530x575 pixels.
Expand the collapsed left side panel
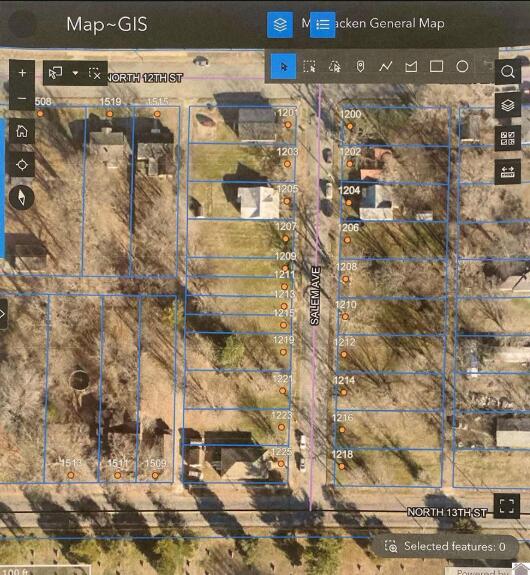click(x=3, y=314)
